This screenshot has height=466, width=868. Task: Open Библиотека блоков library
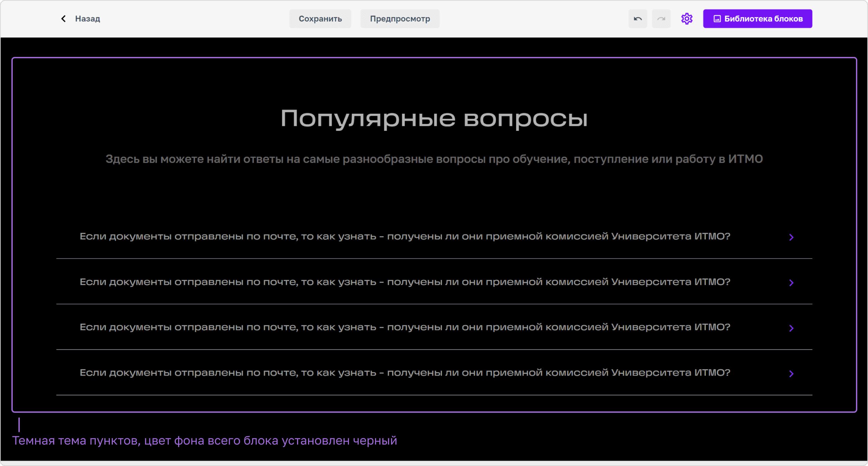757,18
